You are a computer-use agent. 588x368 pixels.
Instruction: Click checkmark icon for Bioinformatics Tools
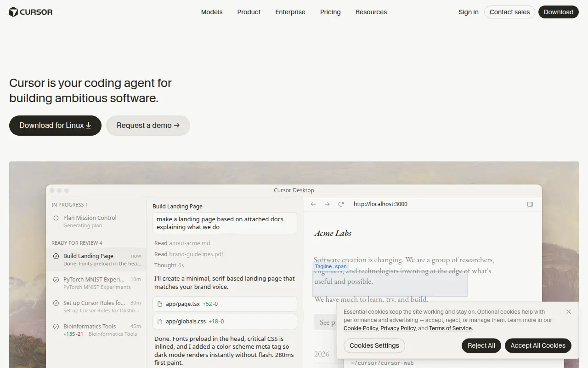click(56, 327)
